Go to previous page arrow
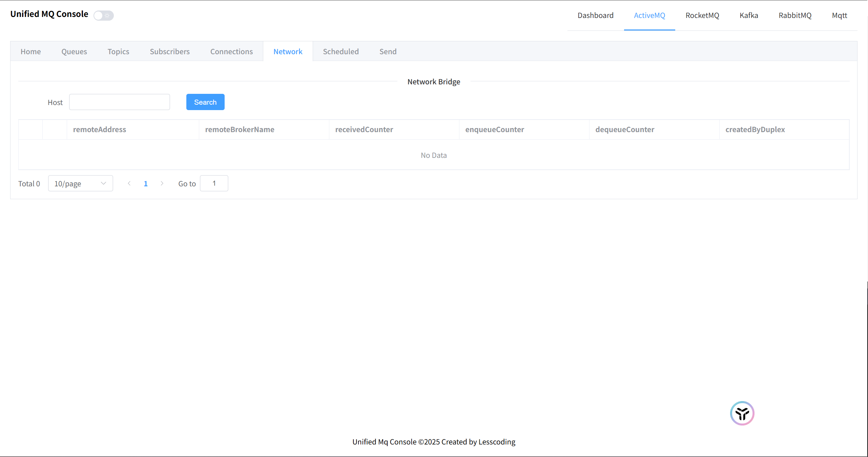The image size is (868, 457). 129,183
